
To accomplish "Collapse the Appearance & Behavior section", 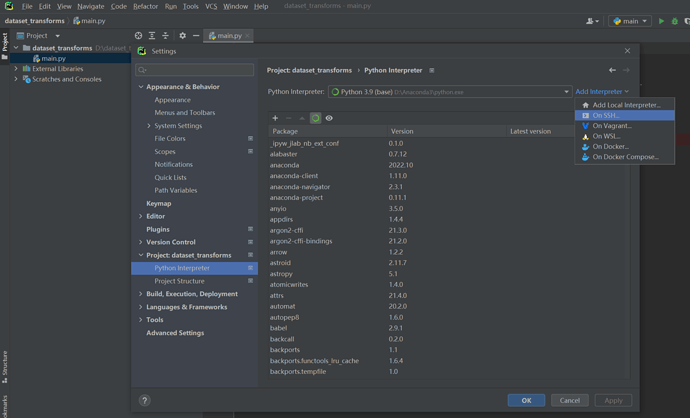I will pyautogui.click(x=141, y=87).
